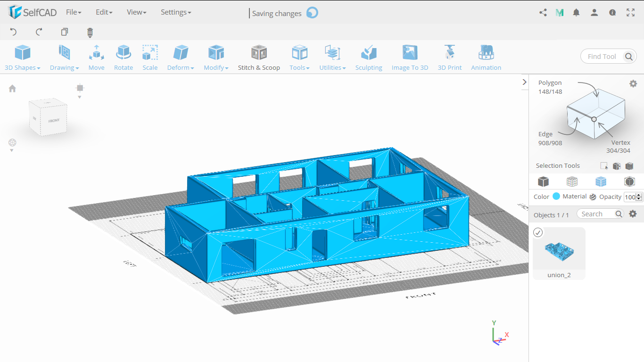Select Vertex selection mode

[x=618, y=147]
